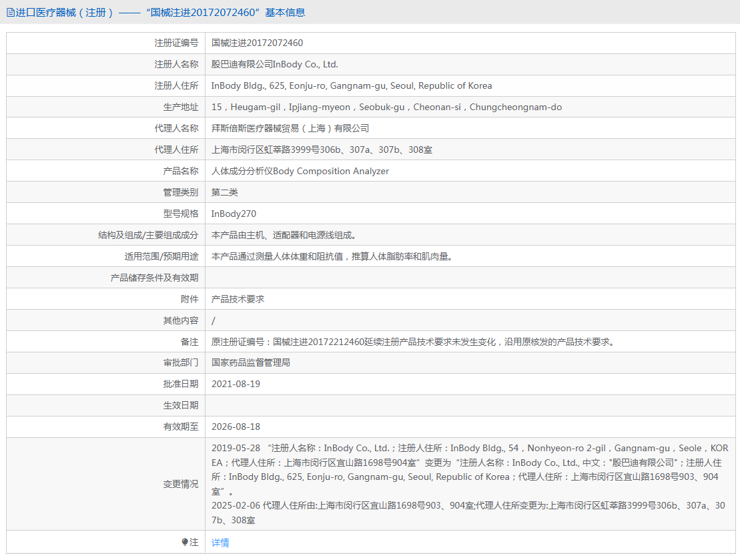This screenshot has width=740, height=560.
Task: Select agent address 上海市闵行区虹莘路3999号306b
Action: tap(322, 150)
